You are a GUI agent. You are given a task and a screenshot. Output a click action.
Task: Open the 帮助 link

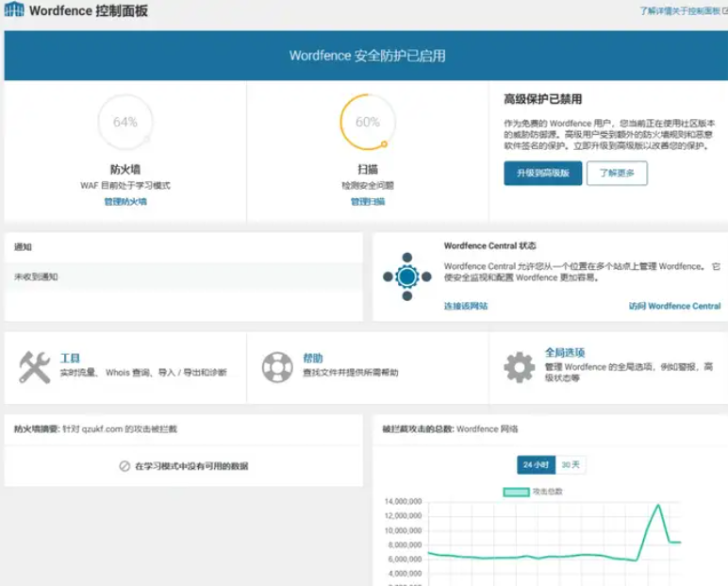(x=313, y=359)
